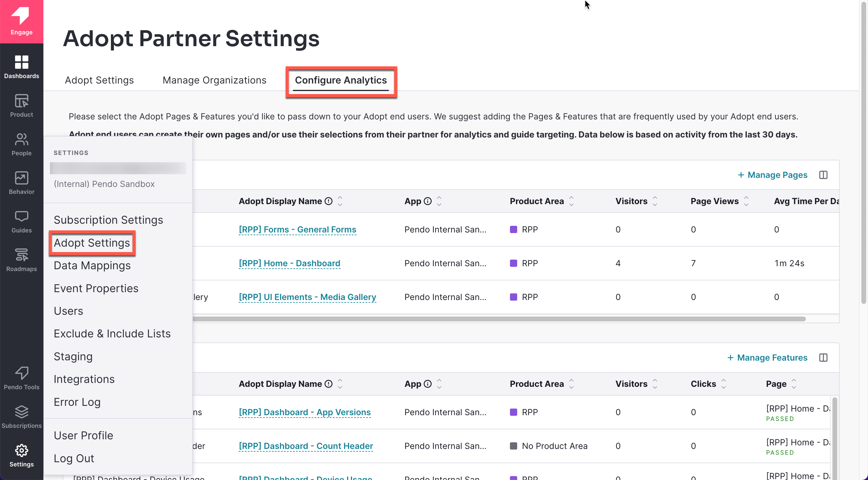Switch to the Manage Organizations tab
Screen dimensions: 868x480
214,80
